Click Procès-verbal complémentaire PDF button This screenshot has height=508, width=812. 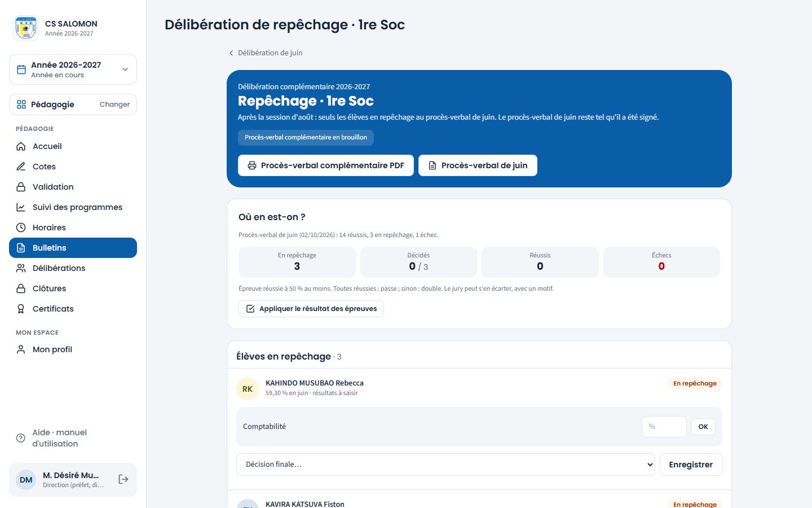point(326,165)
